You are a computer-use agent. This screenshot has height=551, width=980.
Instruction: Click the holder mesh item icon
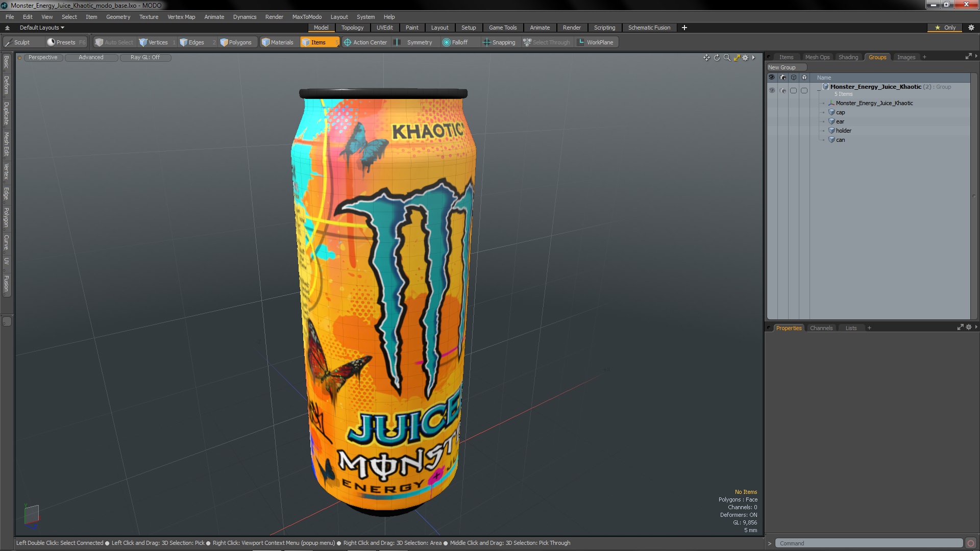[x=831, y=131]
